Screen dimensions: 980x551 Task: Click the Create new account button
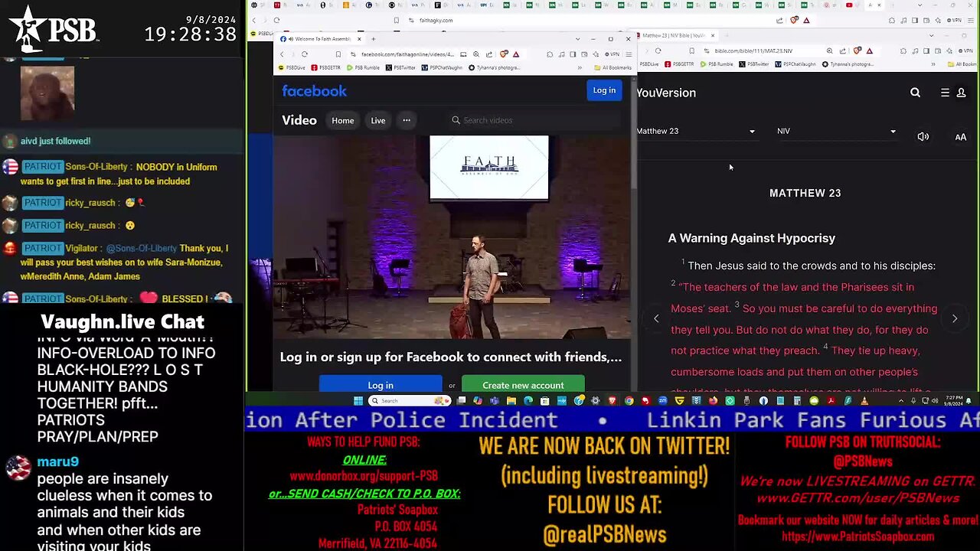point(523,385)
